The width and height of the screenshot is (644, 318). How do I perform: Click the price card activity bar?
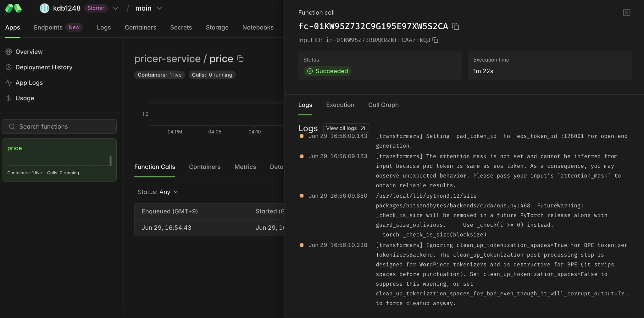tap(110, 161)
